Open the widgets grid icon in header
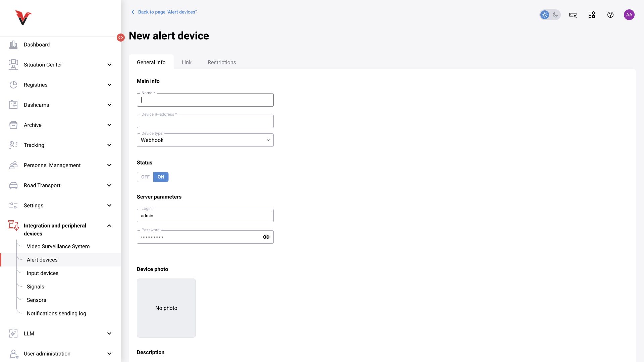This screenshot has height=362, width=644. (592, 15)
